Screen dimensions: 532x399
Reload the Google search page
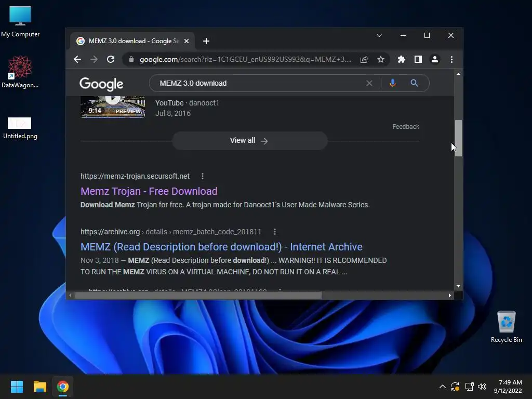(111, 59)
